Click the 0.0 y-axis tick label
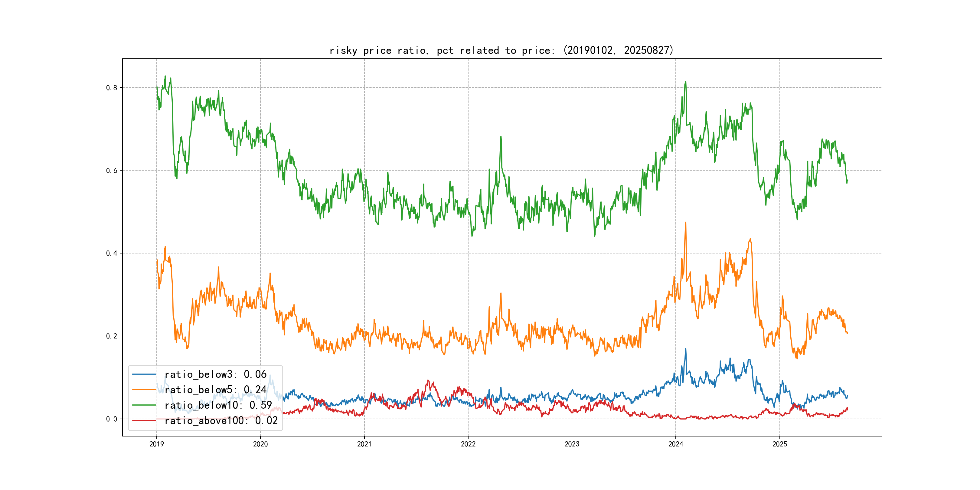This screenshot has width=980, height=490. tap(112, 419)
